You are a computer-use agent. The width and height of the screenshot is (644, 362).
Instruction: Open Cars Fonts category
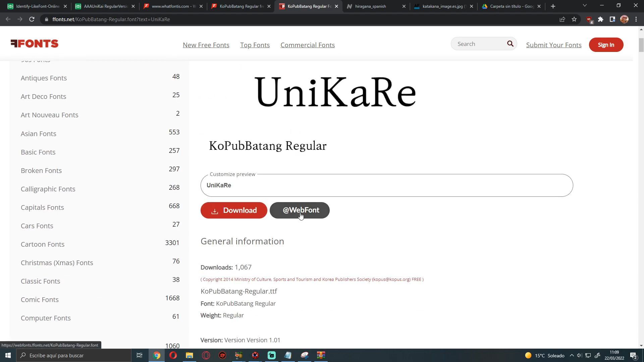click(37, 226)
